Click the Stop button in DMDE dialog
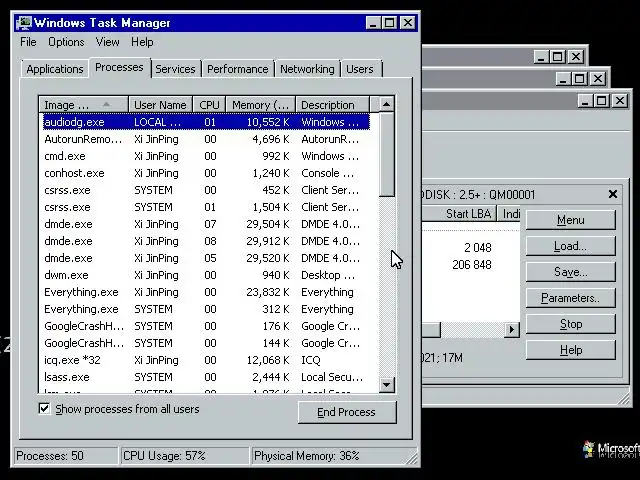Image resolution: width=640 pixels, height=480 pixels. coord(571,324)
